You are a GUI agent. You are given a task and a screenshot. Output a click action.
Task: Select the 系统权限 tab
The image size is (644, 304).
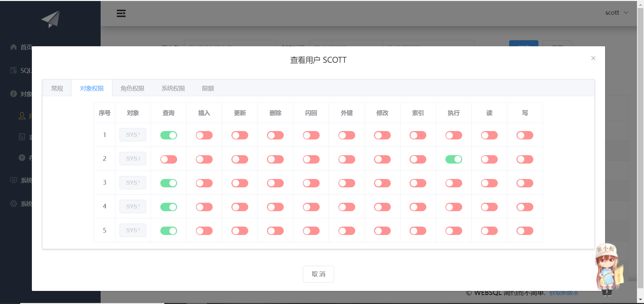[x=173, y=88]
